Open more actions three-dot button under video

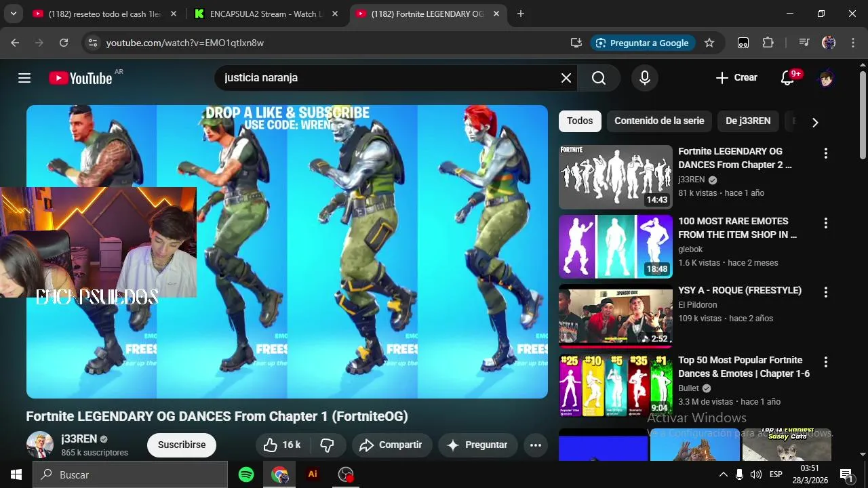536,445
